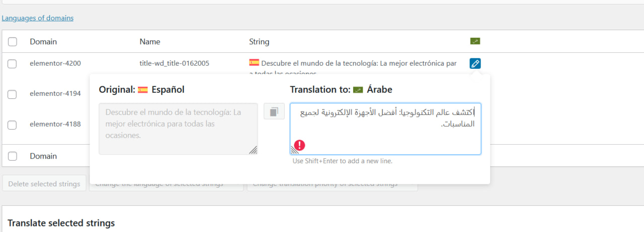
Task: Toggle the select-all checkbox in table footer
Action: click(13, 156)
